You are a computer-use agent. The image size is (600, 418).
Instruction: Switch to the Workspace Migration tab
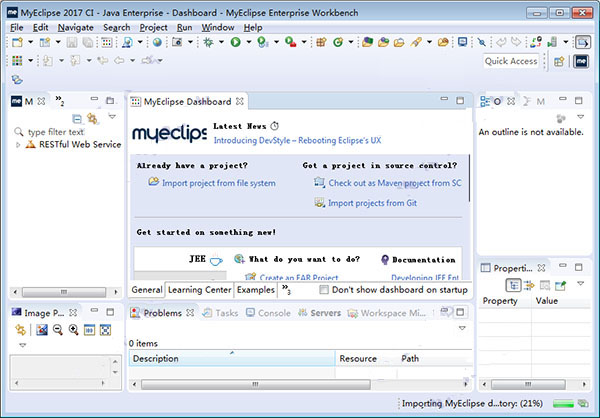(387, 313)
